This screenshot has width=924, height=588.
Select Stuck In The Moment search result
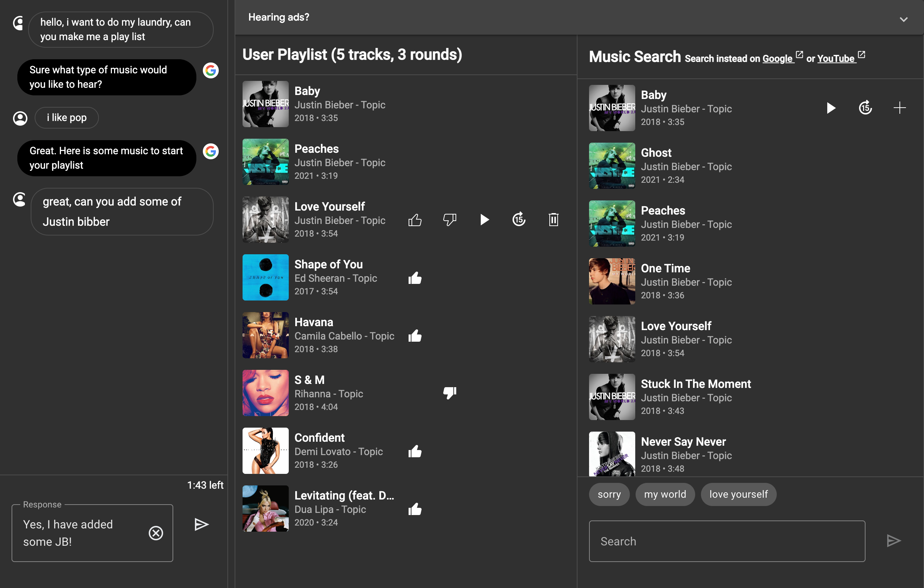click(696, 384)
